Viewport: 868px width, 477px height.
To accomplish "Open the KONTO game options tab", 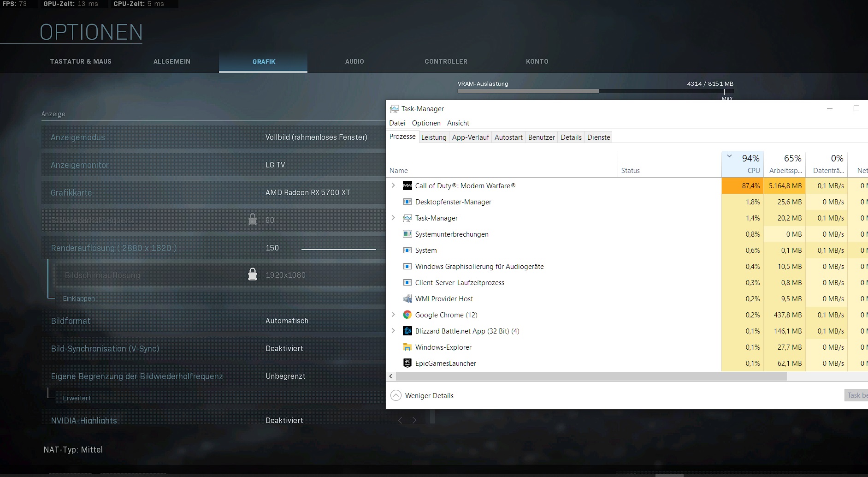I will (x=537, y=61).
